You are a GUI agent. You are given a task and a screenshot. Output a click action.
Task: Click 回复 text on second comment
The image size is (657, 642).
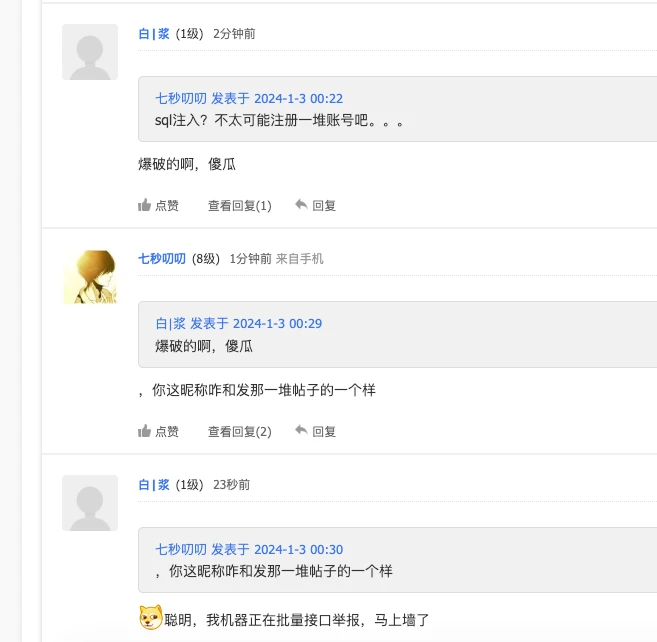324,432
